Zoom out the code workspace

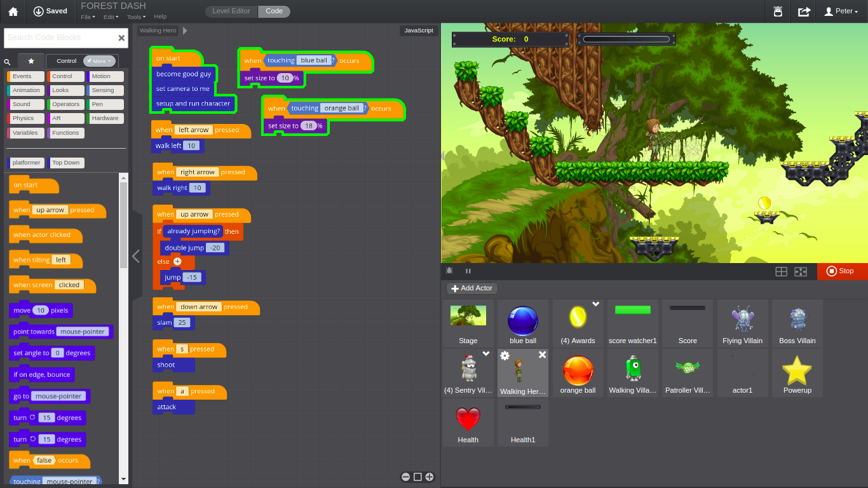405,477
